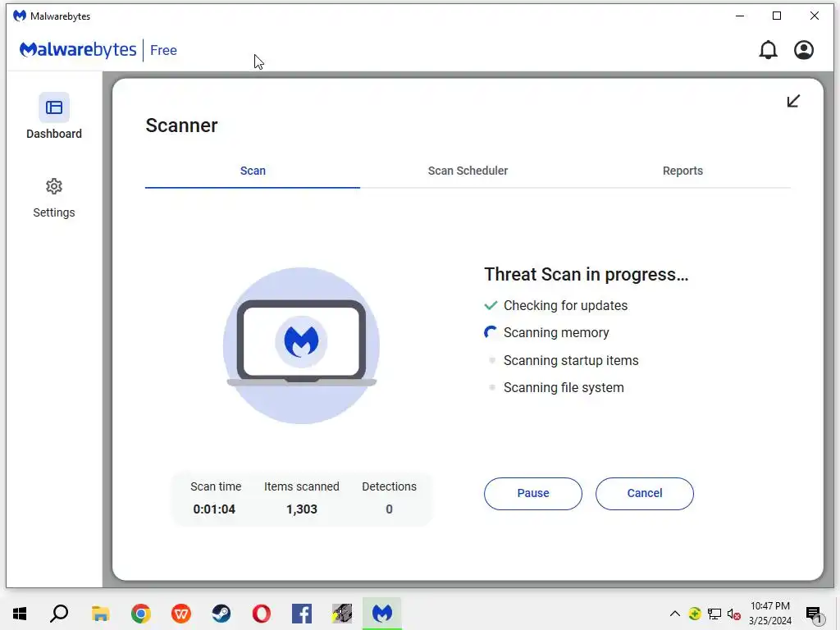Switch to the Scan Scheduler tab

point(468,171)
